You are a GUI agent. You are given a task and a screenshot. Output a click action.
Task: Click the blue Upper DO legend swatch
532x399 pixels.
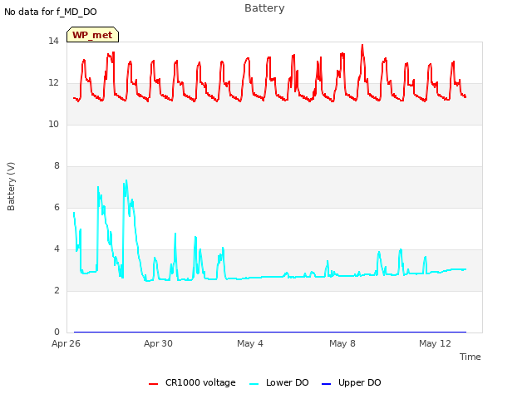tap(326, 384)
